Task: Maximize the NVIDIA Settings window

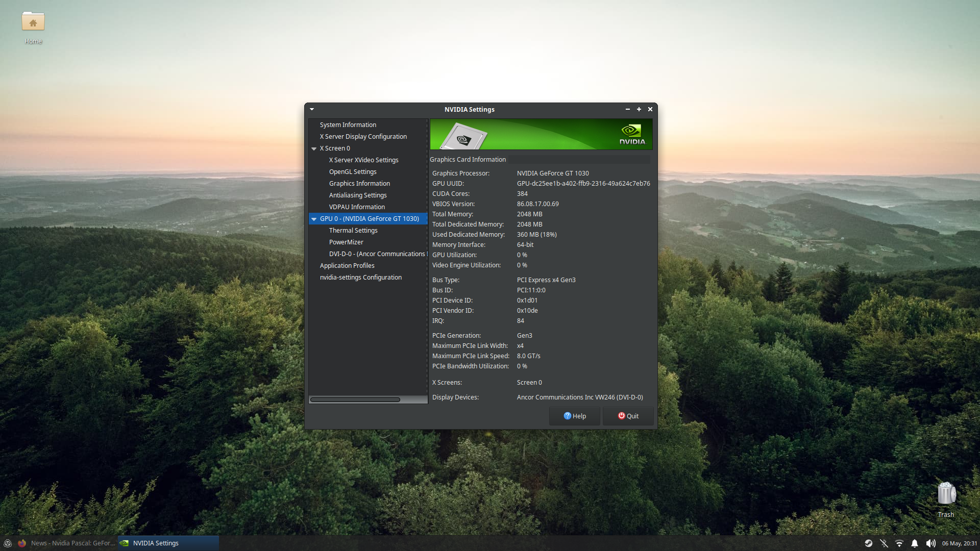Action: coord(639,109)
